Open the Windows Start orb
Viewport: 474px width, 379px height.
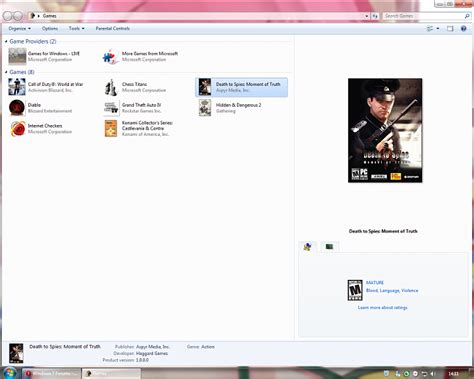pyautogui.click(x=9, y=373)
